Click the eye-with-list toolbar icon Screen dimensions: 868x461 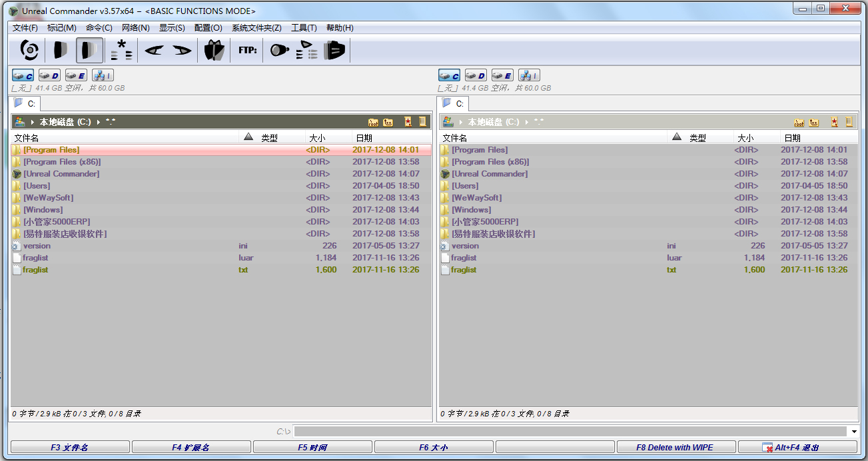coord(307,50)
